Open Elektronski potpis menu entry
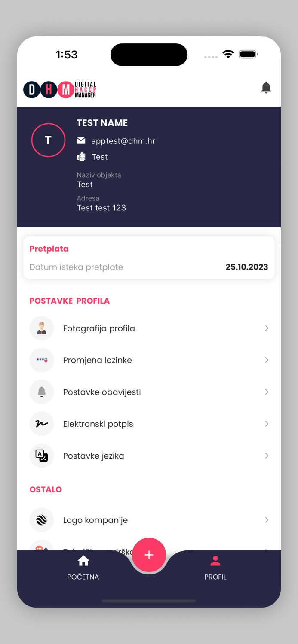The image size is (298, 644). (98, 424)
